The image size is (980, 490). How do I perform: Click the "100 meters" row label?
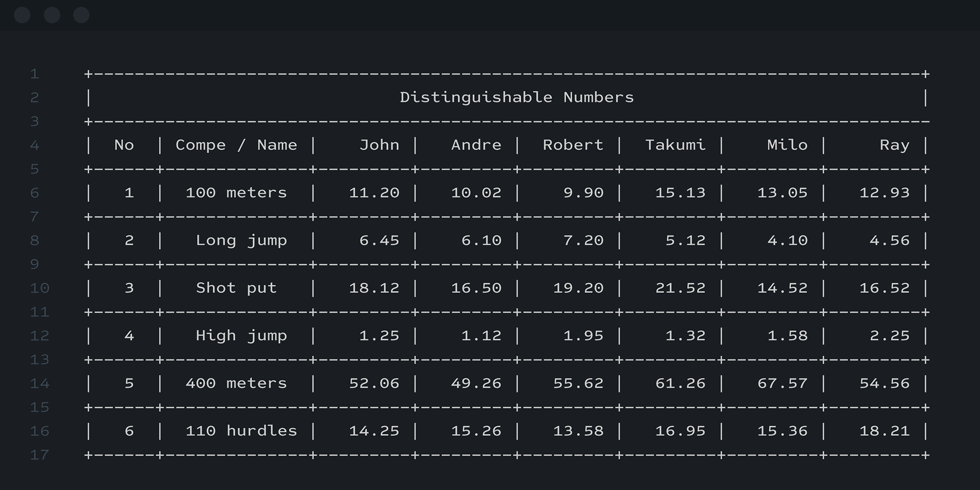tap(236, 193)
